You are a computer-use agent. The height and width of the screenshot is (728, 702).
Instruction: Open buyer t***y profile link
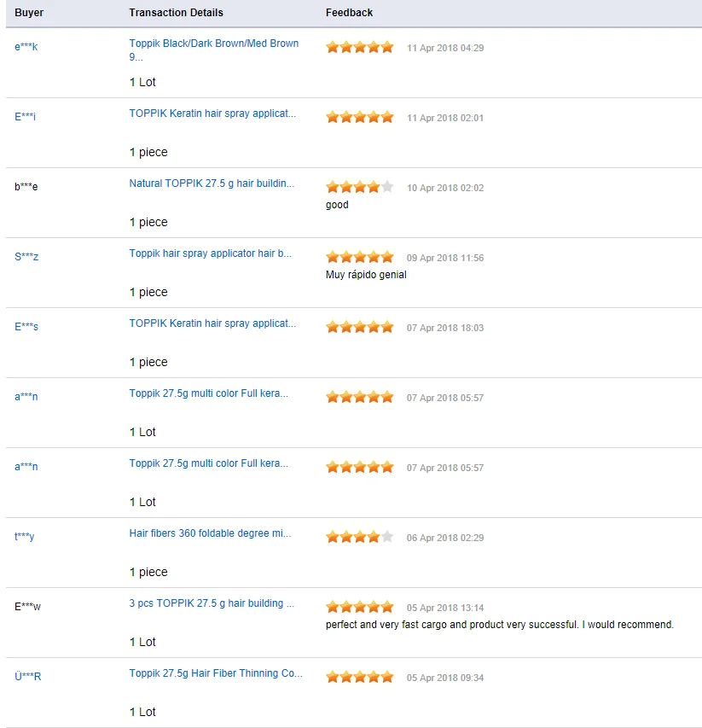pyautogui.click(x=25, y=537)
